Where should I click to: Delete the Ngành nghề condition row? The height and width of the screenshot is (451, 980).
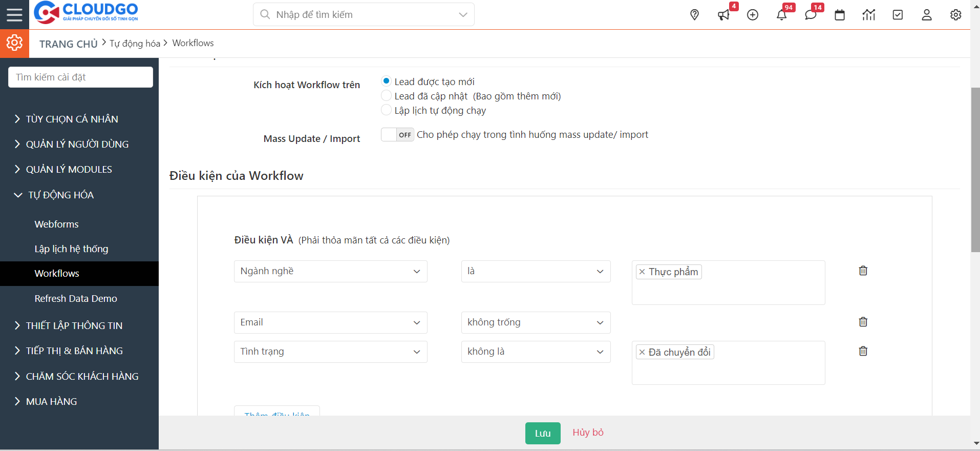pyautogui.click(x=863, y=271)
